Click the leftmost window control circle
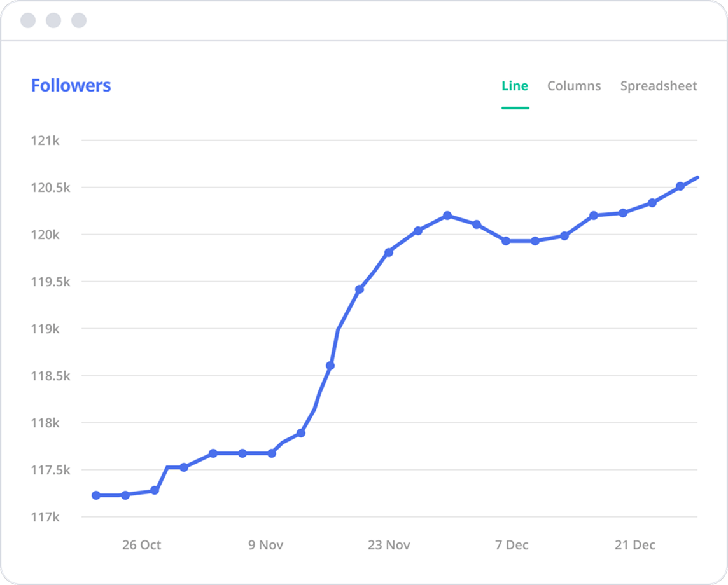The image size is (728, 585). [x=27, y=20]
